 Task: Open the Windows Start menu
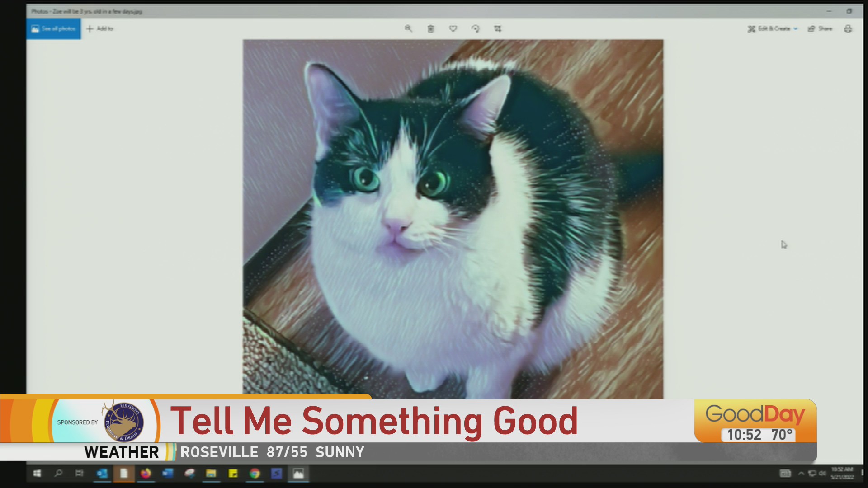(x=37, y=473)
